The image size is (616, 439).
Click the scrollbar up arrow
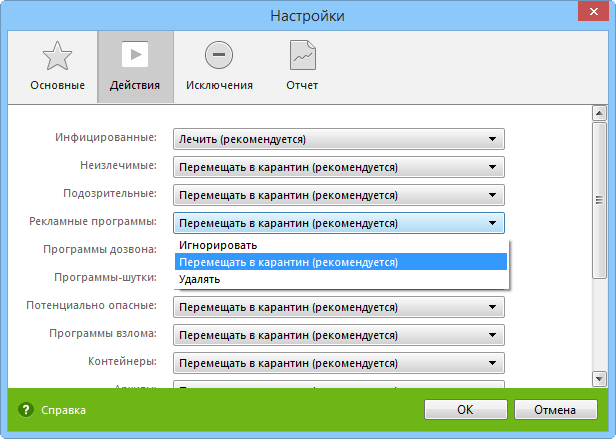tap(599, 114)
